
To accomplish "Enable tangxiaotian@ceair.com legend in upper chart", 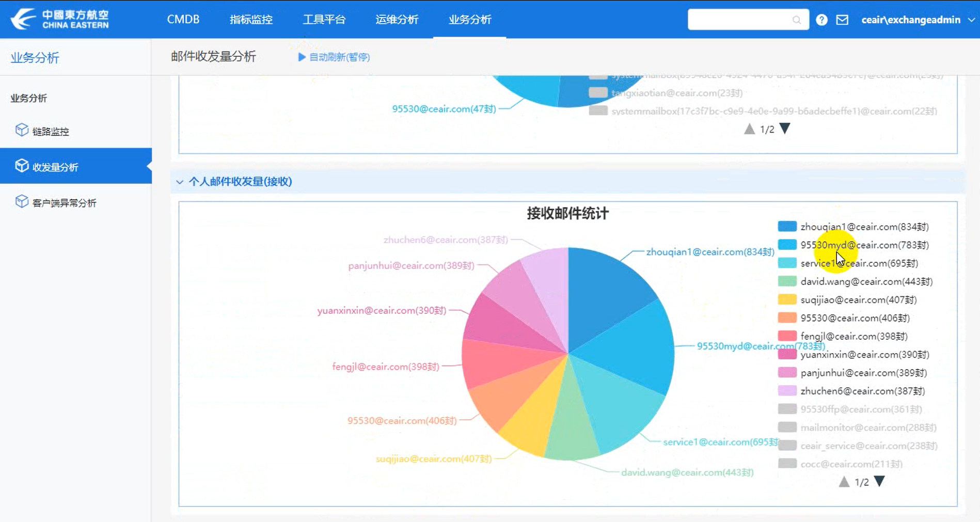I will [666, 93].
